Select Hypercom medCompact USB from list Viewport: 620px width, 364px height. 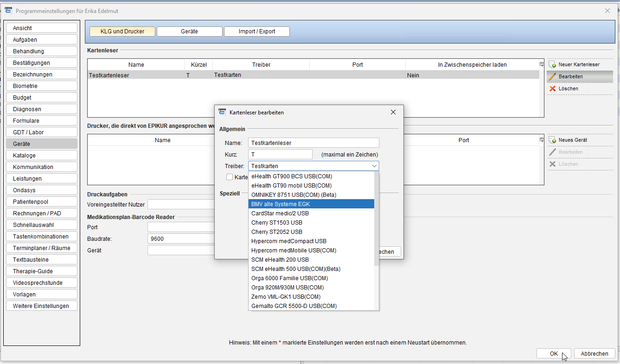(x=311, y=241)
